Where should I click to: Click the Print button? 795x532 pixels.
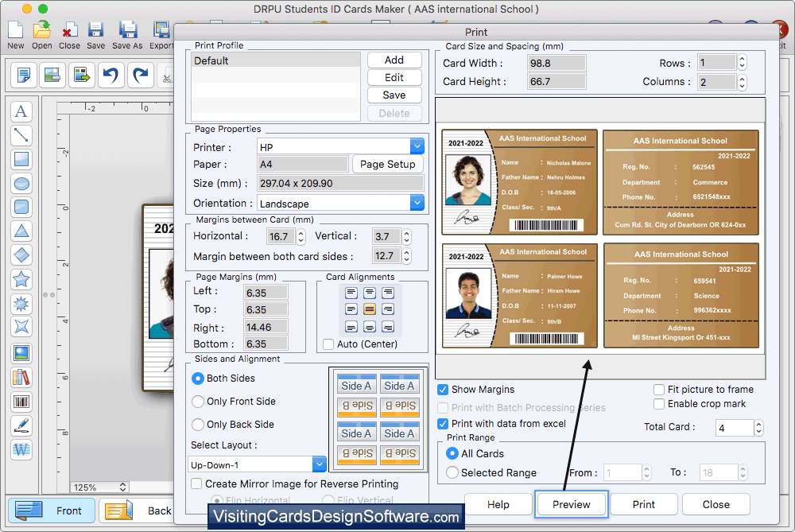pos(643,504)
